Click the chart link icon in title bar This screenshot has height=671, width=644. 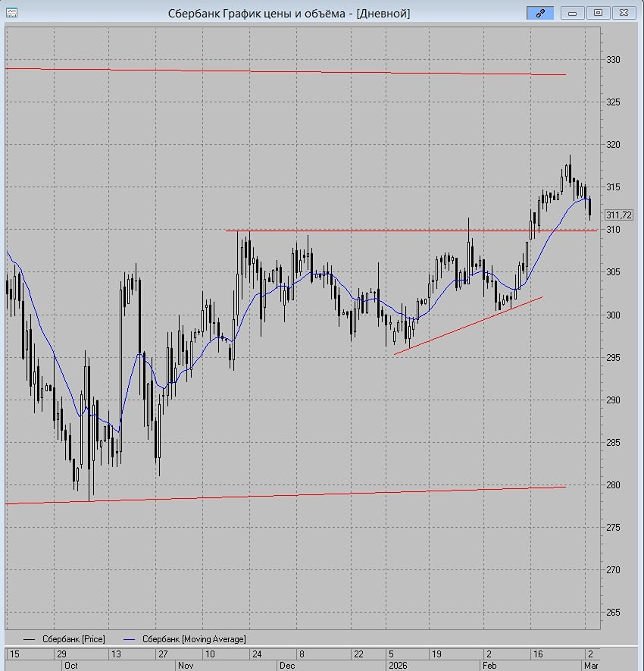pyautogui.click(x=541, y=13)
